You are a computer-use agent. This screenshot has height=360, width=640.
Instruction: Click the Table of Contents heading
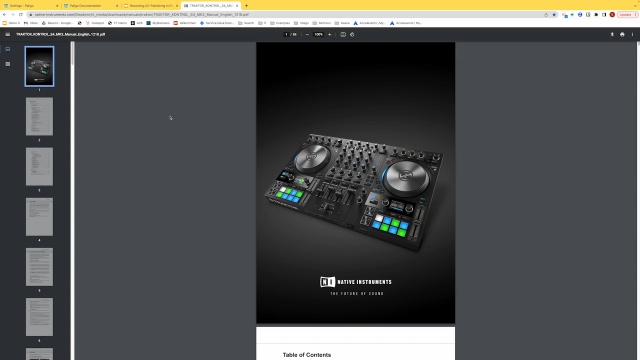coord(307,355)
